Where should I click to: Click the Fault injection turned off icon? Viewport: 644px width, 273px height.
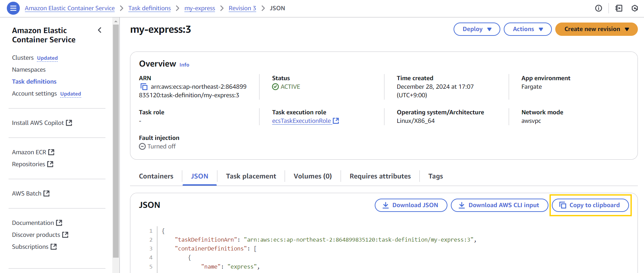142,146
